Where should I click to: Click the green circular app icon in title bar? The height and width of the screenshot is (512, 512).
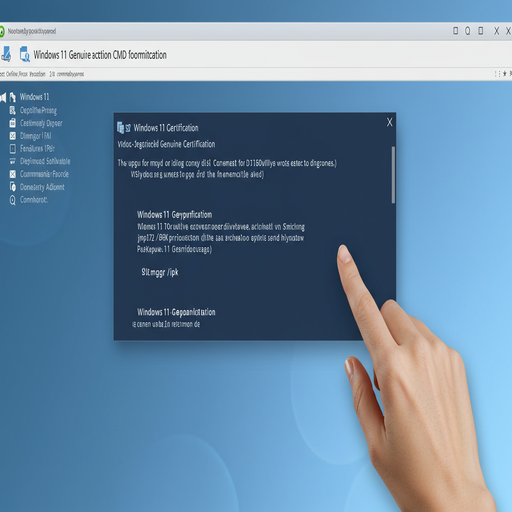coord(2,31)
